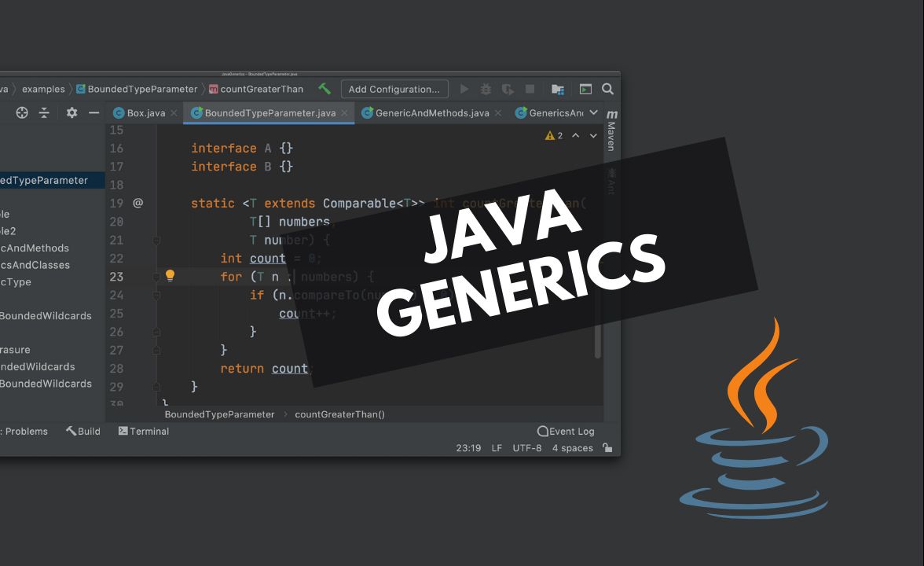This screenshot has width=924, height=566.
Task: Click the 'interface A {}' code line
Action: tap(242, 148)
